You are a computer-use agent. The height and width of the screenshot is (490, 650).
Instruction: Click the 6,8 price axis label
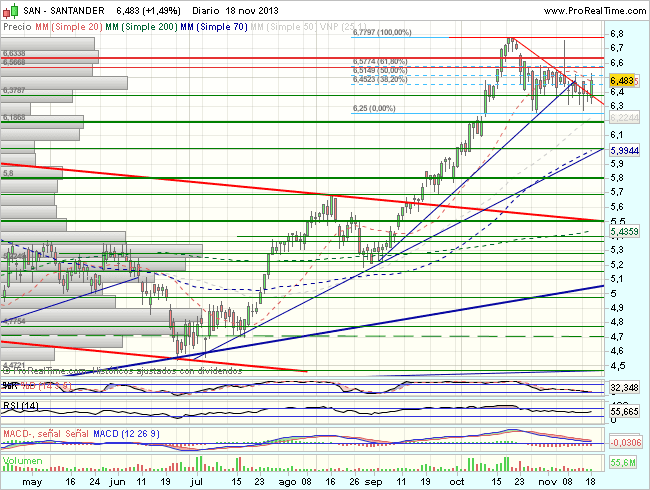[x=616, y=34]
